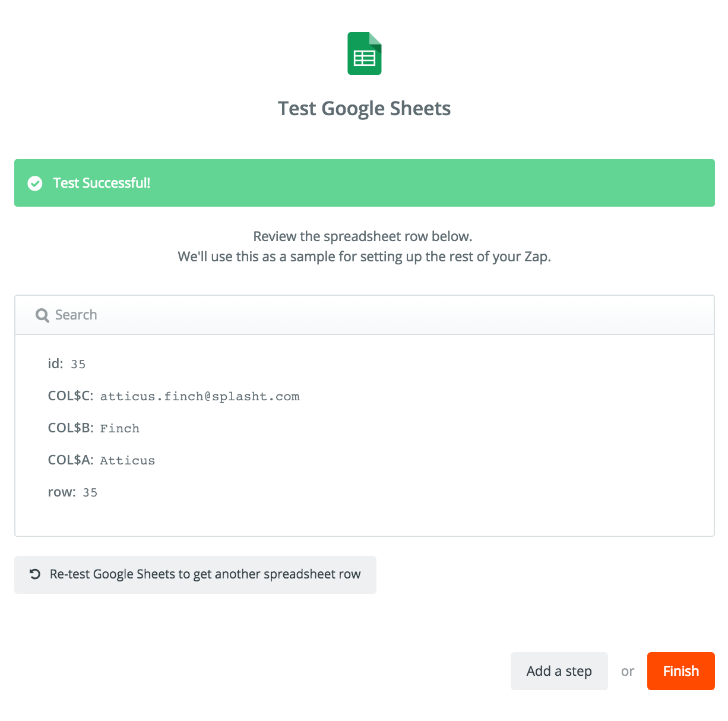Screen dimensions: 728x721
Task: Select email atticus.finch@splasht.com
Action: [200, 397]
